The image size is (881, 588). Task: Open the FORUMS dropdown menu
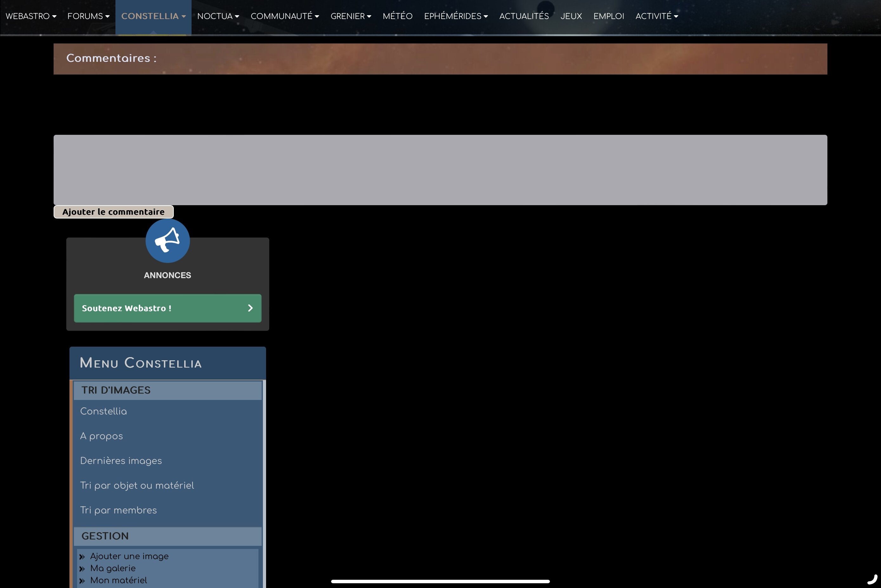click(x=88, y=16)
